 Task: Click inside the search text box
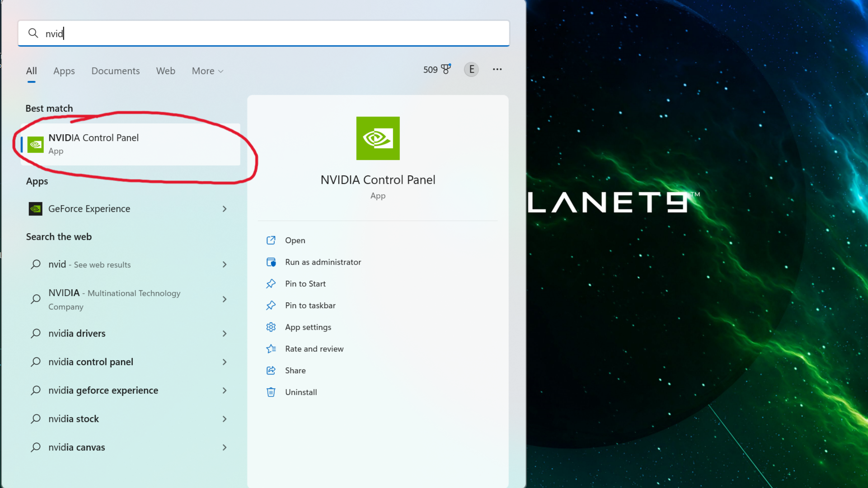pos(271,33)
